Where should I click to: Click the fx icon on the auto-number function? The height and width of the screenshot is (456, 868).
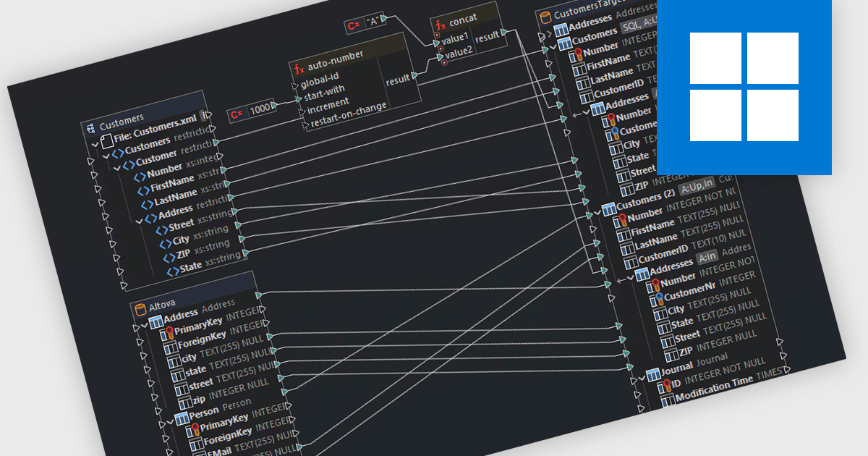(299, 67)
